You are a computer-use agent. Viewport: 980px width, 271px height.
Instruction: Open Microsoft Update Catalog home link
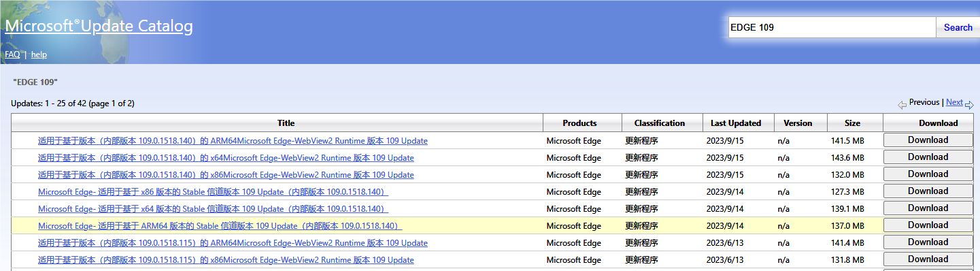point(99,27)
